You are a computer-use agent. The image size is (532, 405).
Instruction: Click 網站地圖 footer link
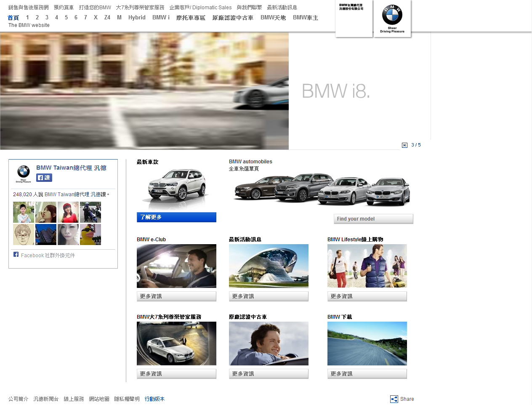pos(99,399)
